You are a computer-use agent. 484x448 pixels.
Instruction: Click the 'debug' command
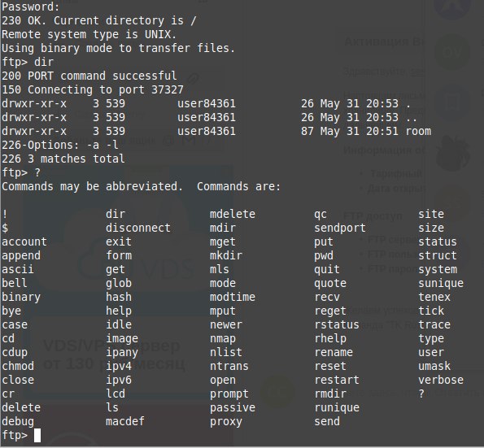click(18, 421)
